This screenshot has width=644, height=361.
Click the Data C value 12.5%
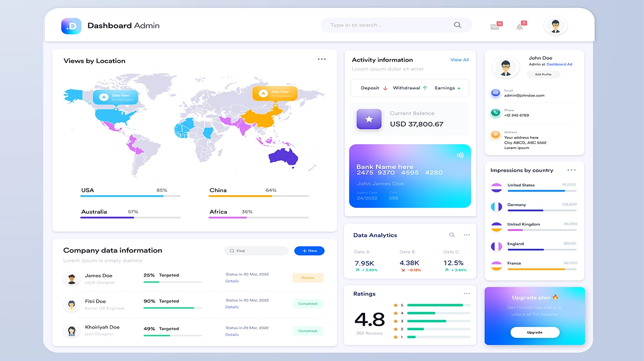454,263
